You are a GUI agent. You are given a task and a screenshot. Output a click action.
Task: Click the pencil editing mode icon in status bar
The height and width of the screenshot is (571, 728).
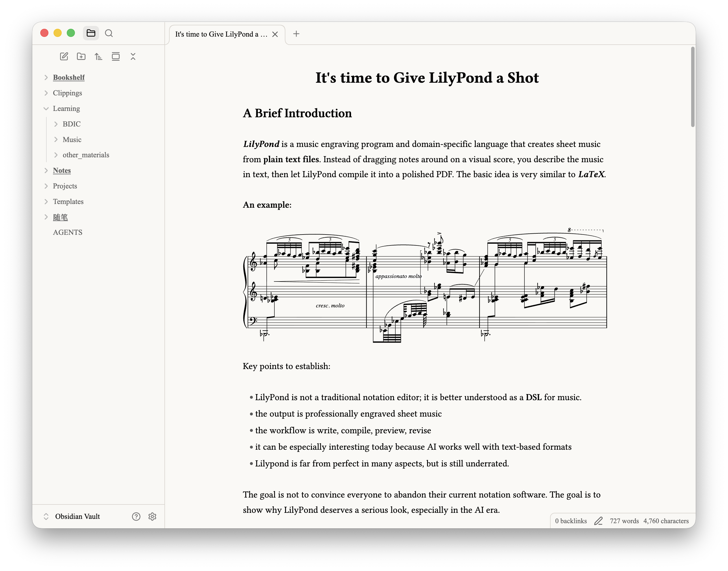coord(598,521)
